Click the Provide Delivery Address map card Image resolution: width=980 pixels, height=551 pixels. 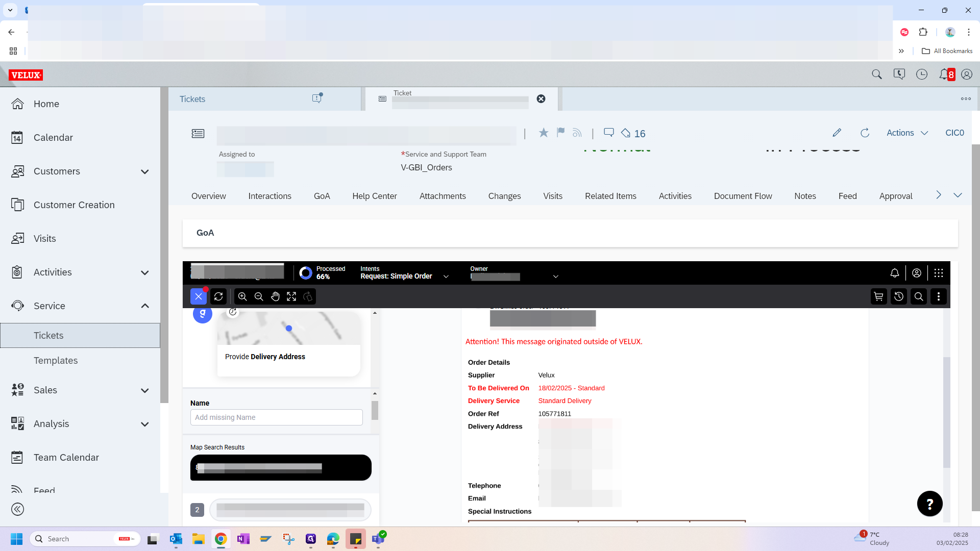coord(289,344)
